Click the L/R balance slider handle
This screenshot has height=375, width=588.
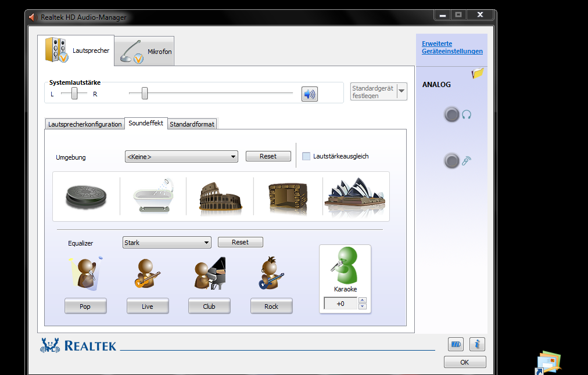click(x=74, y=93)
